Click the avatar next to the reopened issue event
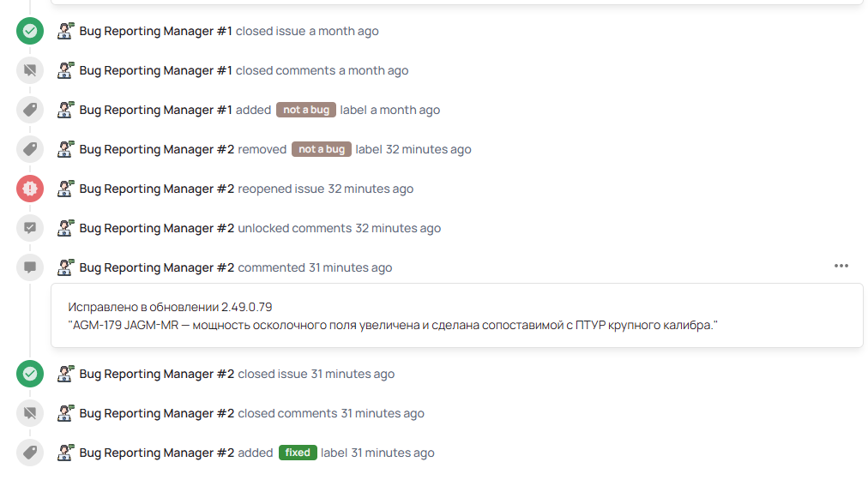This screenshot has height=480, width=868. (x=66, y=188)
